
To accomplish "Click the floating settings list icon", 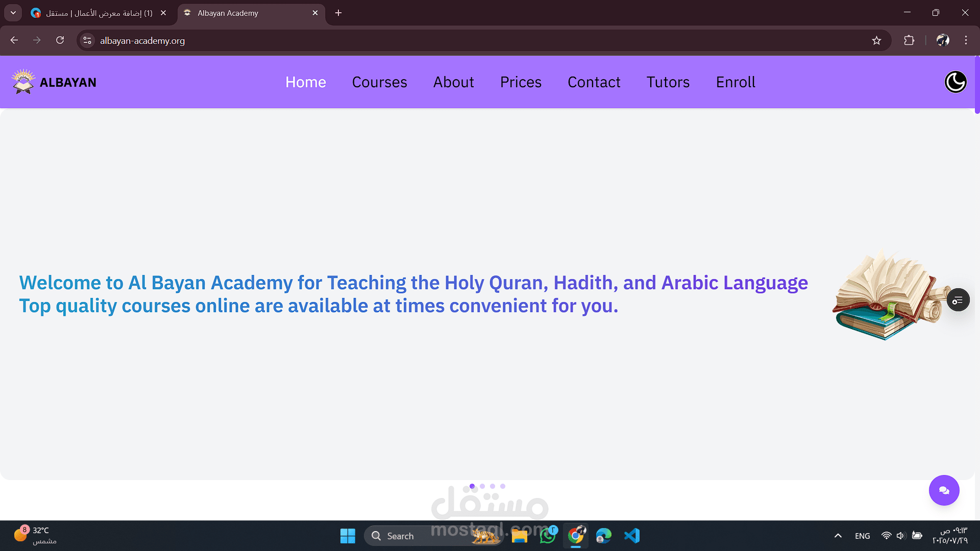I will (958, 300).
